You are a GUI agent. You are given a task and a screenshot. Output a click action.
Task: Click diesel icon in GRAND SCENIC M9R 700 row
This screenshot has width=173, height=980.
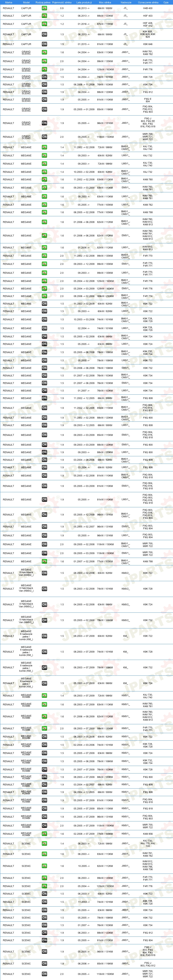[x=44, y=137]
